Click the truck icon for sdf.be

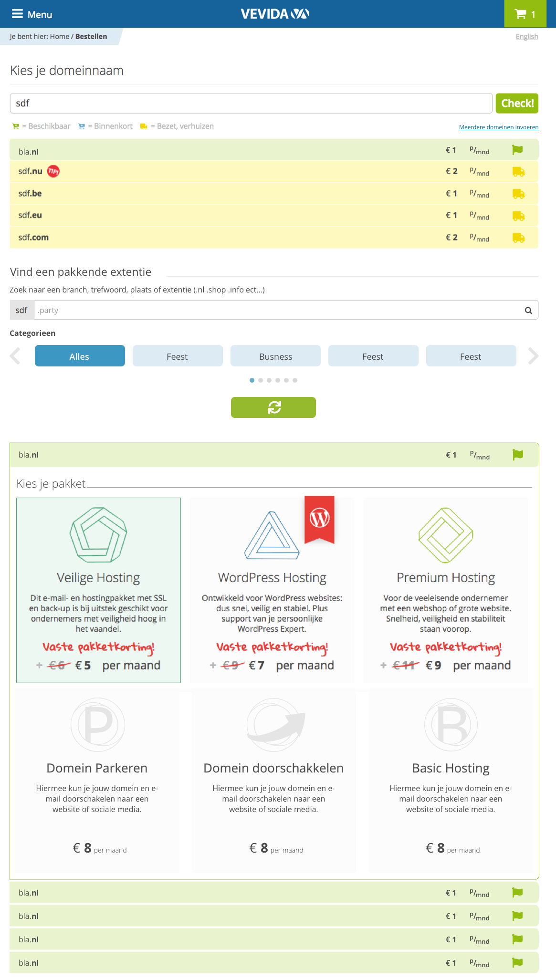(518, 194)
